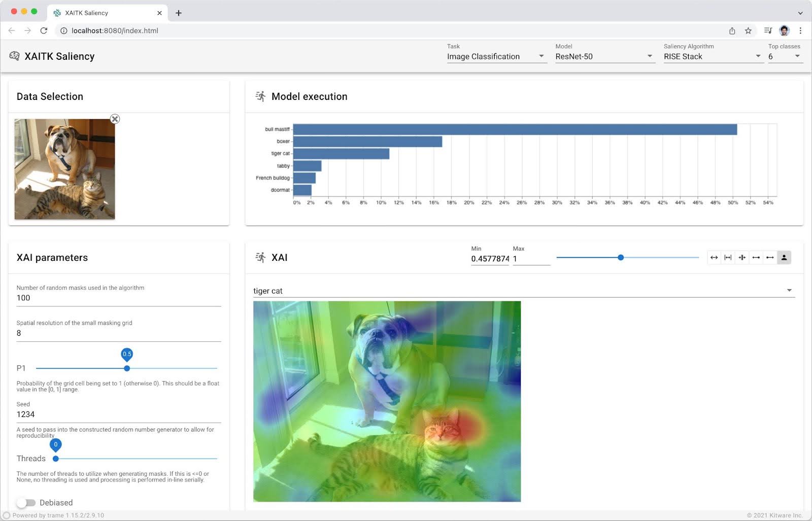
Task: Open the Top classes dropdown
Action: [x=784, y=56]
